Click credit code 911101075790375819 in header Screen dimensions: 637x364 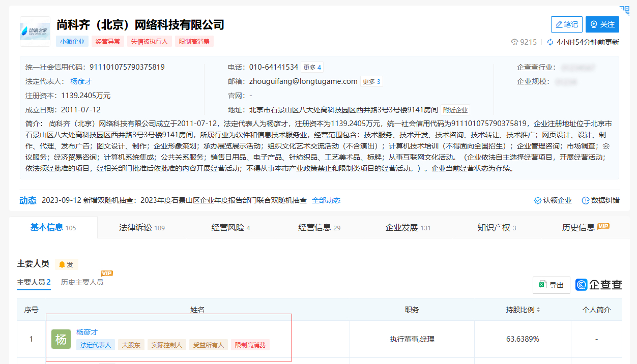point(127,67)
